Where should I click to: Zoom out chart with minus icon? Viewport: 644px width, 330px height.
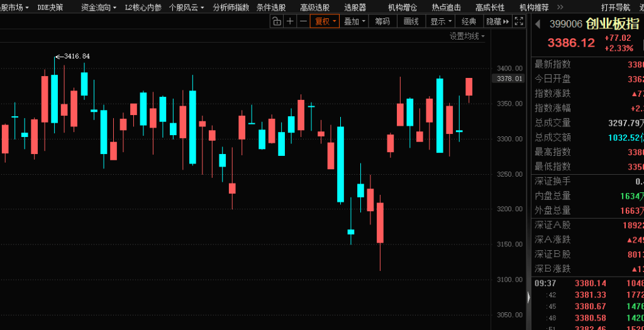pyautogui.click(x=303, y=21)
